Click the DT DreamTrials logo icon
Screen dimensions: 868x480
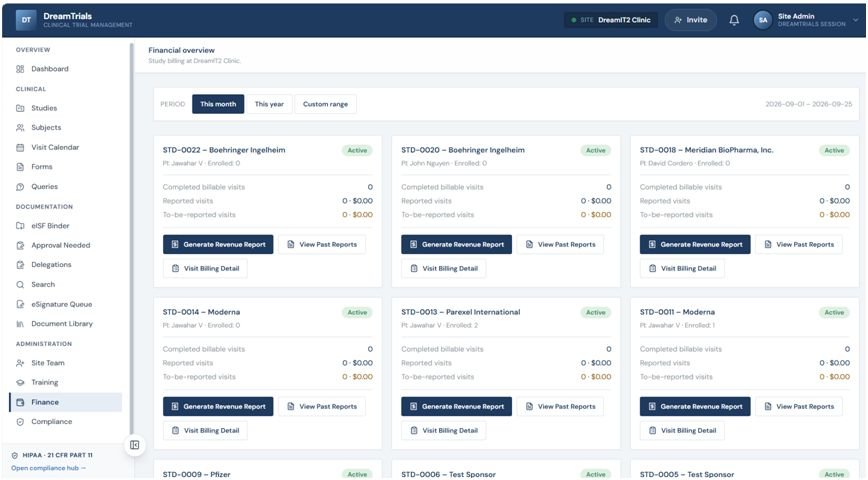click(26, 20)
